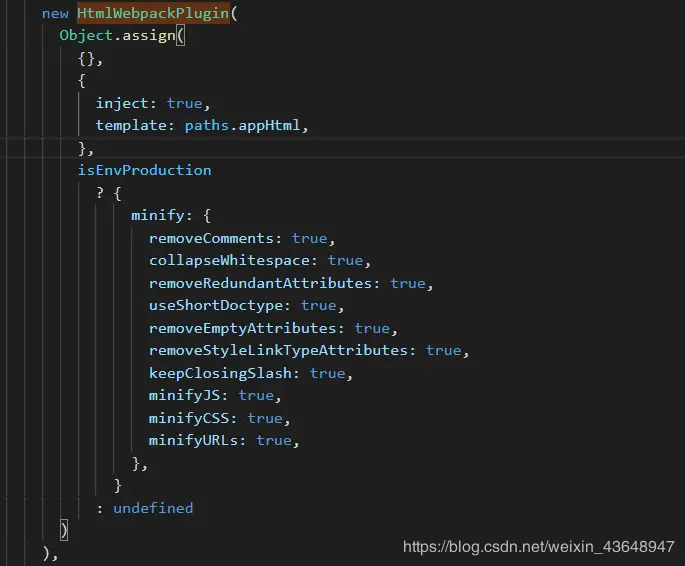This screenshot has width=685, height=566.
Task: Click minifyURLs option line
Action: click(224, 441)
